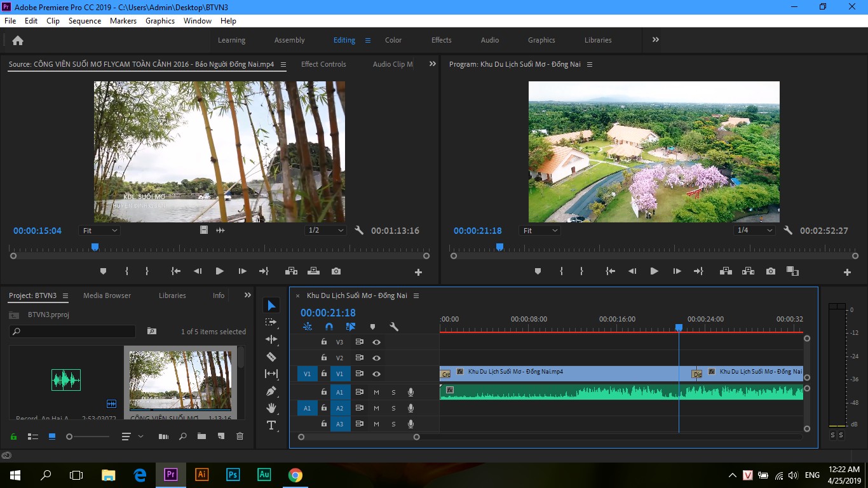Click Export Frame camera in Program monitor
The image size is (868, 488).
pos(771,271)
